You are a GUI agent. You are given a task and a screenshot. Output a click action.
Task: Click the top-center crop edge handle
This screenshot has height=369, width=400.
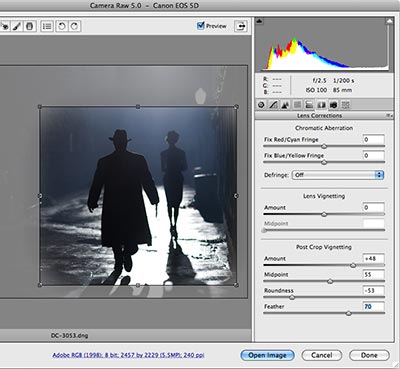click(138, 107)
